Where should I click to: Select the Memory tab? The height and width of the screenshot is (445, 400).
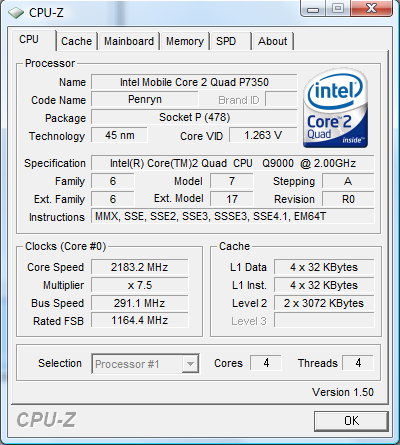coord(185,41)
